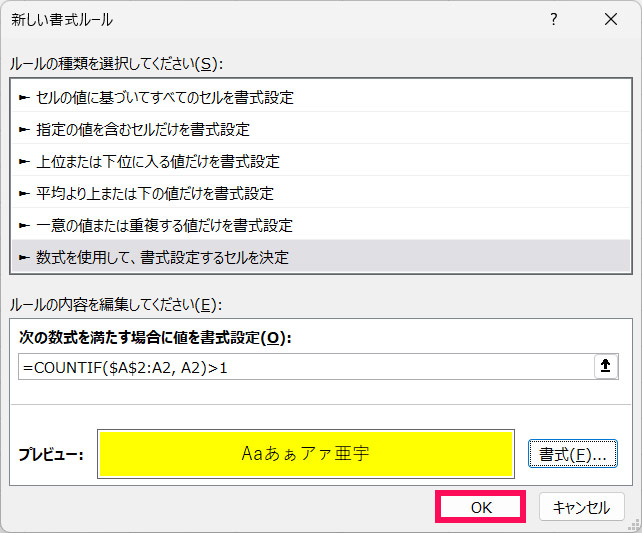Screen dimensions: 642x533
Task: Select rule 数式を使用して、書式設定するセルを決定
Action: [x=321, y=257]
